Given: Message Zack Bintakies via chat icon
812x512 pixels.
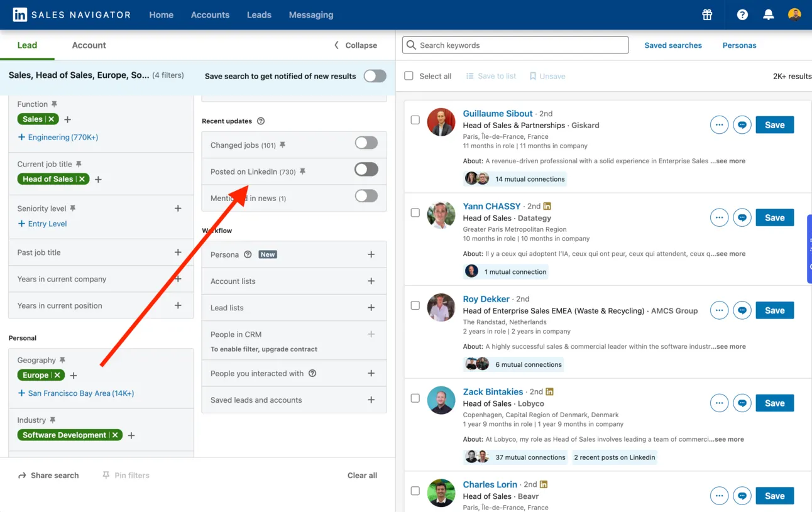Looking at the screenshot, I should [x=742, y=403].
